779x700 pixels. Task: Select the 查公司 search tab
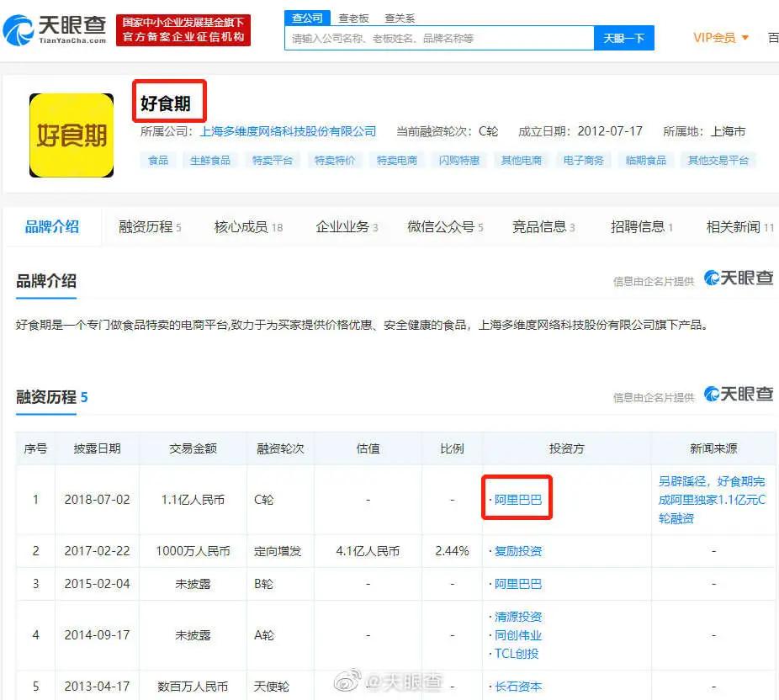tap(307, 18)
